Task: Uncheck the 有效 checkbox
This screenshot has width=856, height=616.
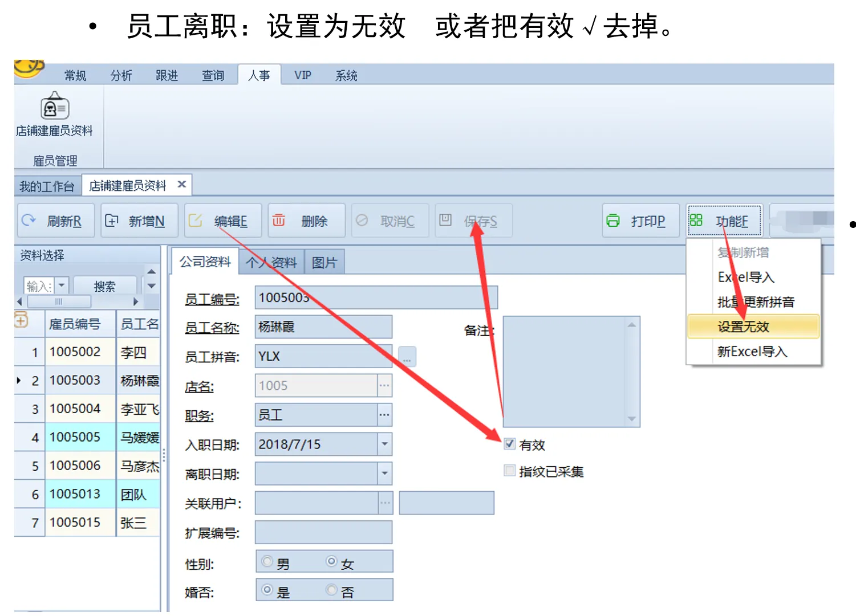Action: coord(509,444)
